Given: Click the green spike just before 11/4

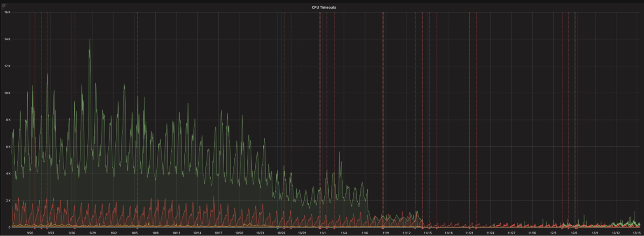Looking at the screenshot, I should click(339, 153).
